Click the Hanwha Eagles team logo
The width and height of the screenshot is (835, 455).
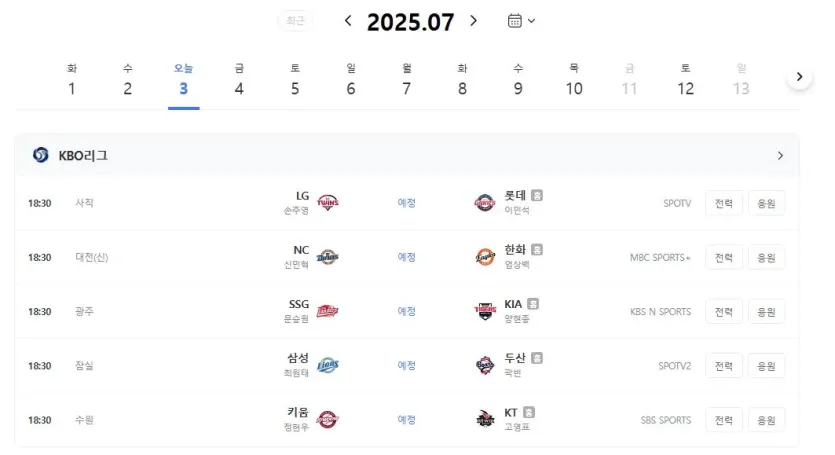click(485, 257)
